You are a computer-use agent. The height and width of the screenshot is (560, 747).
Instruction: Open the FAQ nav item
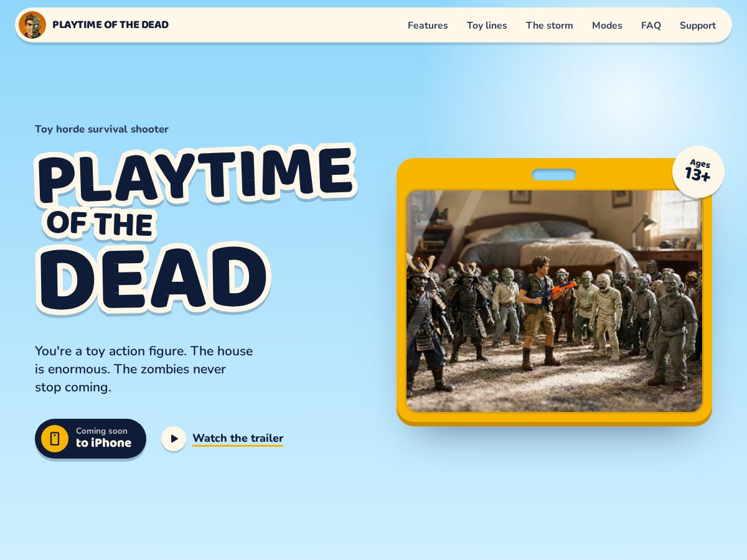pyautogui.click(x=651, y=26)
